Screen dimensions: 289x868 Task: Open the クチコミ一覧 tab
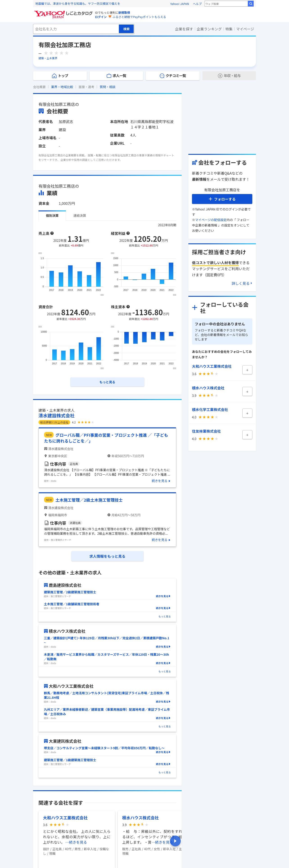(173, 76)
